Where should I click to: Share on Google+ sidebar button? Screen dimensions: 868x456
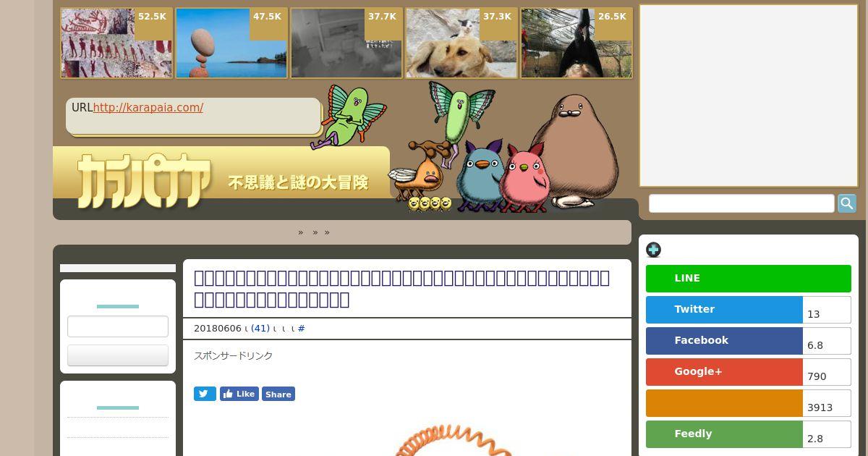pyautogui.click(x=724, y=372)
